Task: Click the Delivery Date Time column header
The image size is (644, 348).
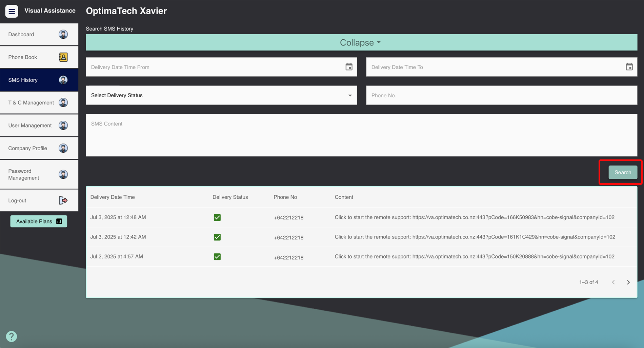Action: point(113,197)
